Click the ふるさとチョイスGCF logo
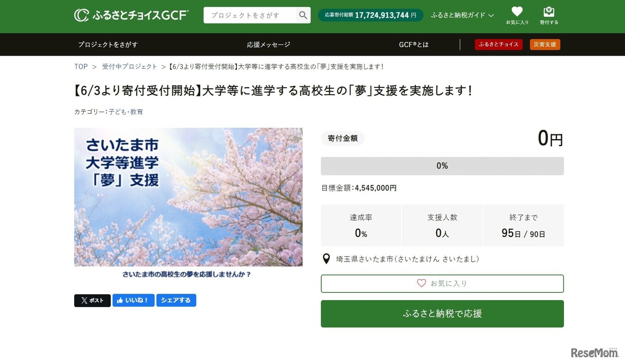The width and height of the screenshot is (625, 364). pyautogui.click(x=131, y=15)
